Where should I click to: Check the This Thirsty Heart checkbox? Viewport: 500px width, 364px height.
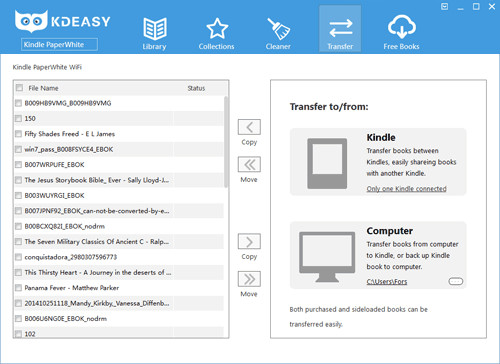[x=18, y=272]
